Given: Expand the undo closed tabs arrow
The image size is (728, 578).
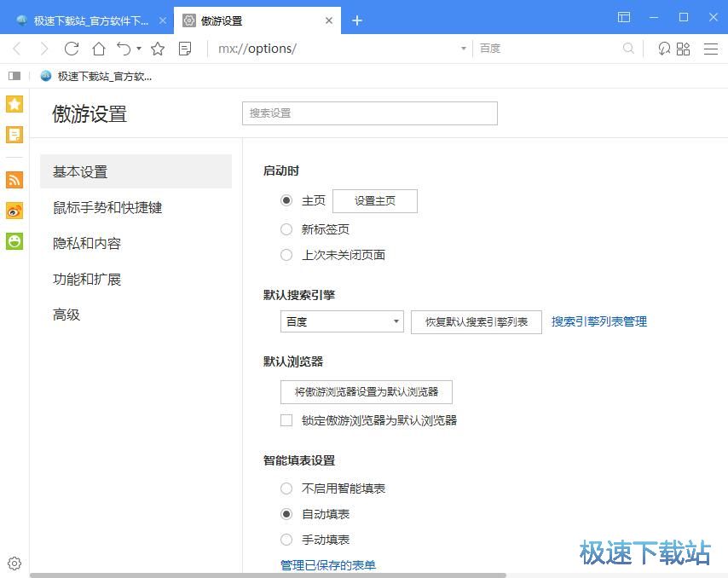Looking at the screenshot, I should [139, 49].
